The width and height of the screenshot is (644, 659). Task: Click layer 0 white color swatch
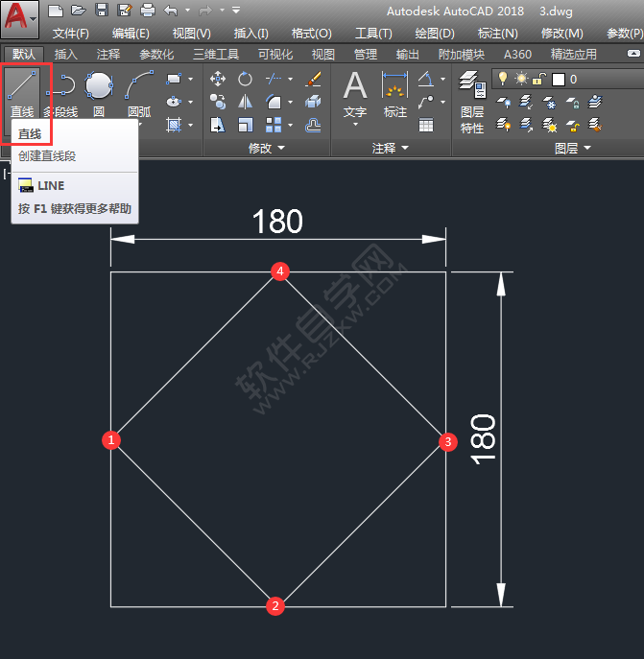click(x=559, y=79)
